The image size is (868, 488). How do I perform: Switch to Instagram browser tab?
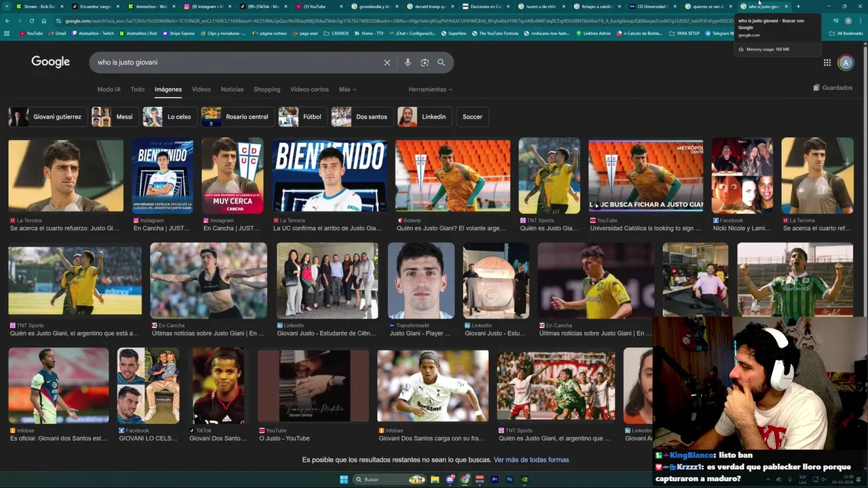pos(207,6)
